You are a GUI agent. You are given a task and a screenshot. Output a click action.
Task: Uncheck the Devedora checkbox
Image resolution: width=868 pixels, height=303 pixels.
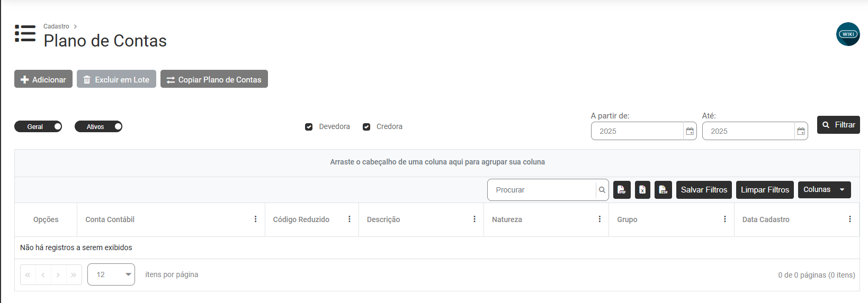point(309,127)
